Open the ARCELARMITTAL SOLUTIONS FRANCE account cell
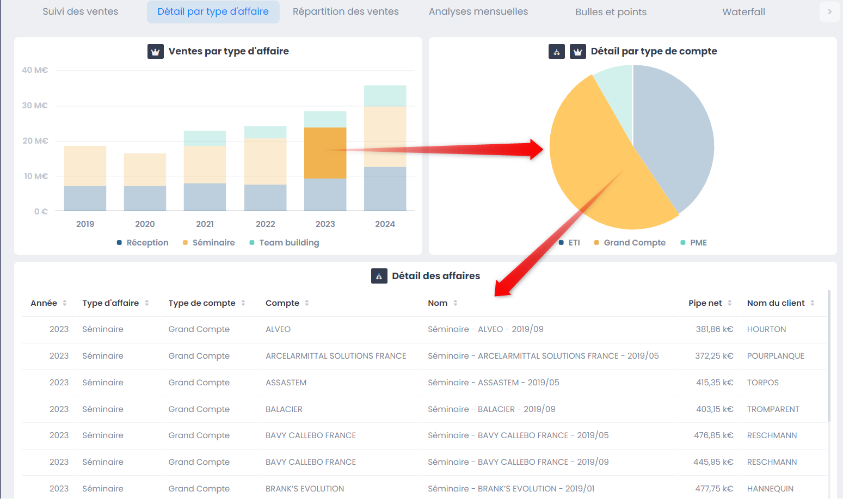Viewport: 843px width, 504px height. coord(336,356)
